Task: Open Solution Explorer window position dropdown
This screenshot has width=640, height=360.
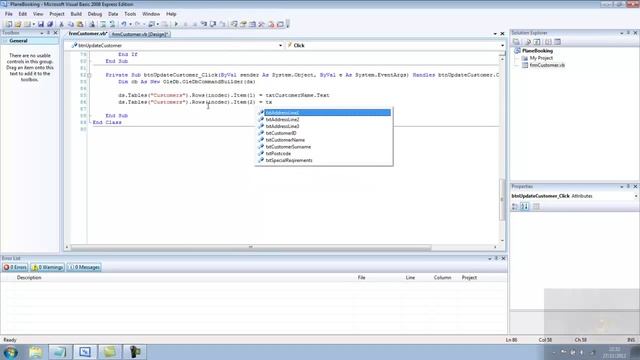Action: 622,33
